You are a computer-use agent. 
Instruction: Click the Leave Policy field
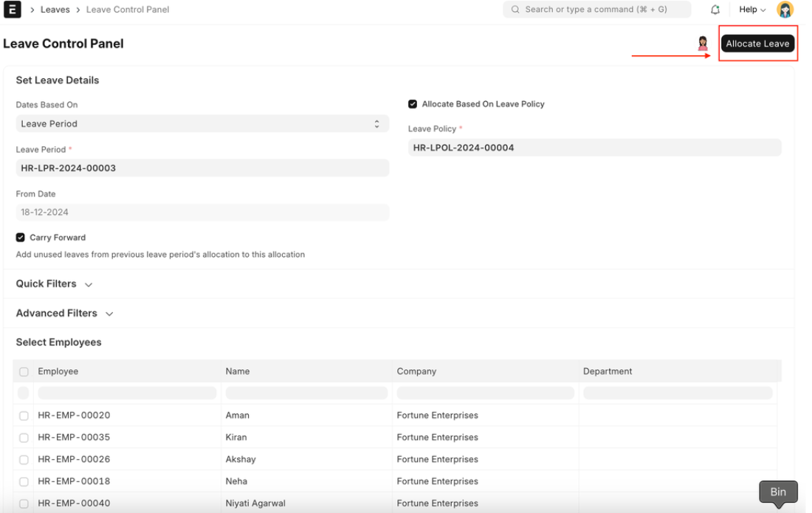pyautogui.click(x=594, y=148)
